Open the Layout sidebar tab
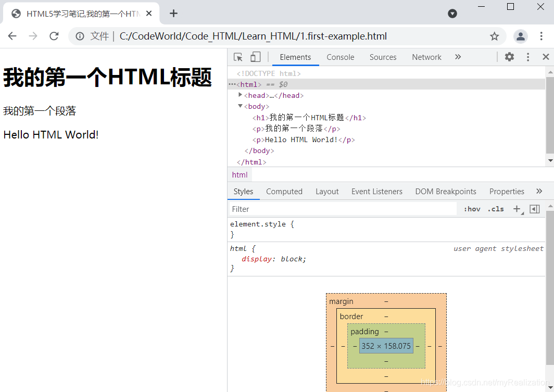This screenshot has height=392, width=554. point(327,192)
